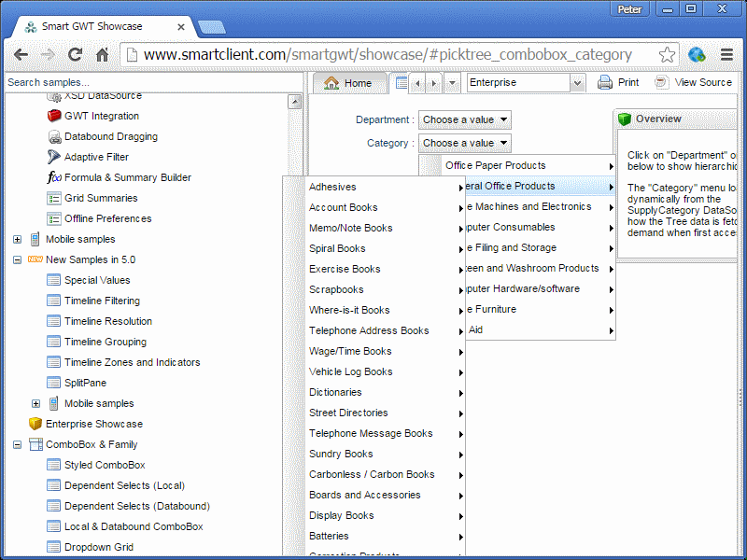Choose Adhesives from the submenu
This screenshot has height=560, width=747.
(x=332, y=187)
